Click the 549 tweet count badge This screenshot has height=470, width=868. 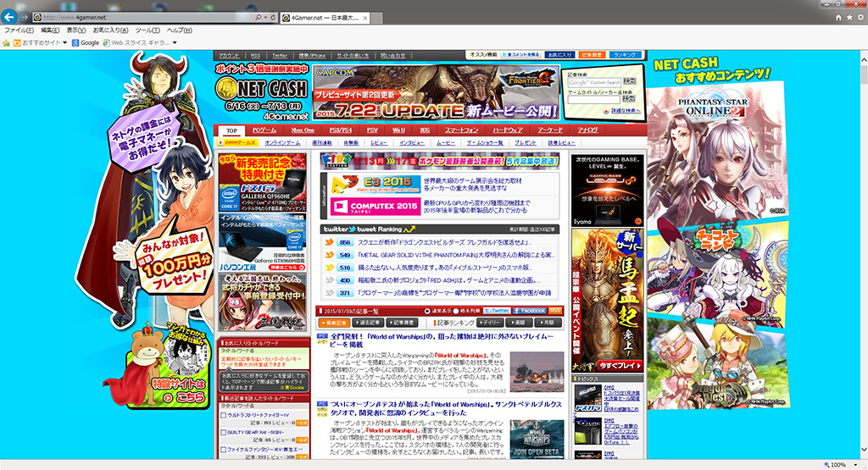coord(346,255)
